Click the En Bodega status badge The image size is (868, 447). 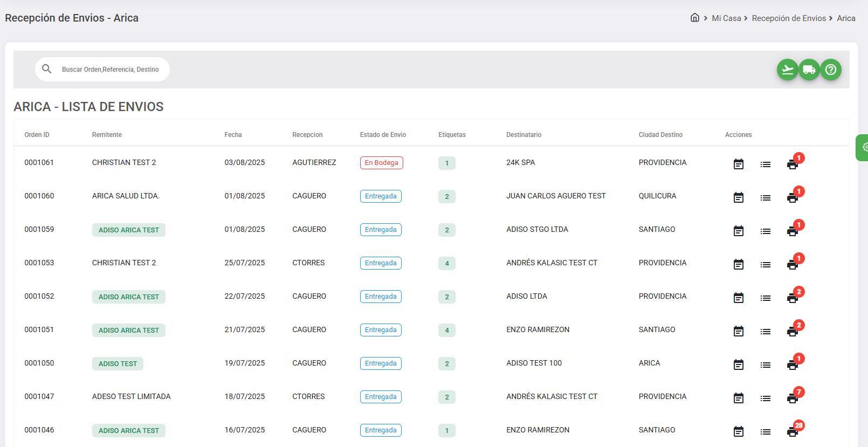click(381, 163)
